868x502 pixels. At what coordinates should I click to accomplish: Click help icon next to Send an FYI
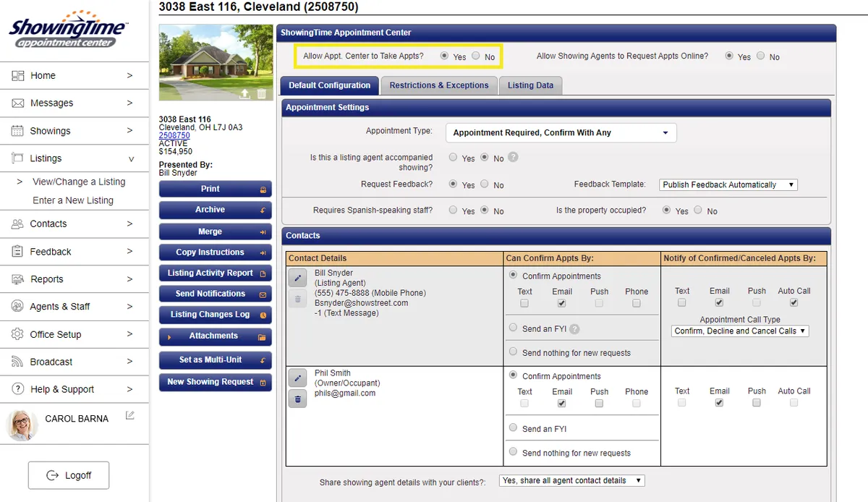pos(574,329)
